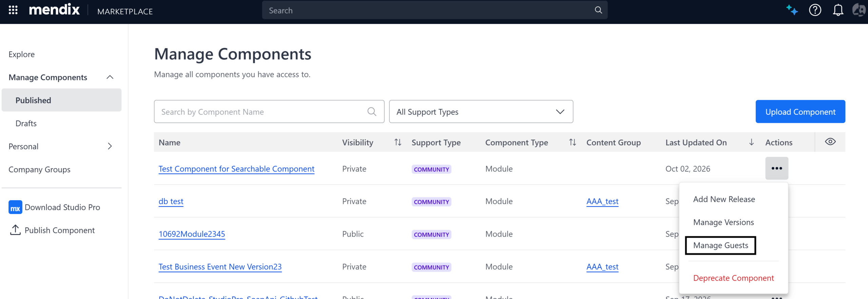The height and width of the screenshot is (299, 868).
Task: Open Test Business Event New Version23 link
Action: [220, 267]
